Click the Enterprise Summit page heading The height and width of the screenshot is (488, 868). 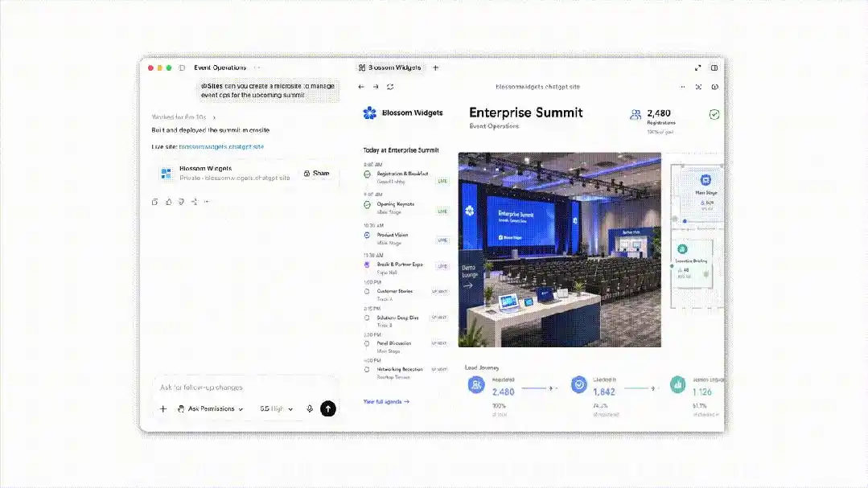[x=526, y=113]
